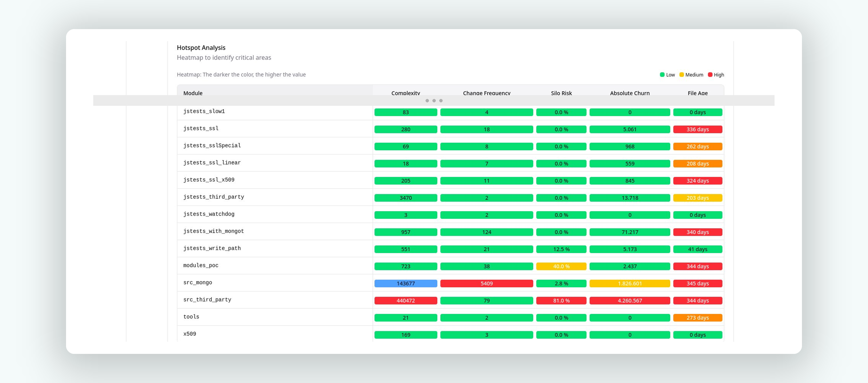Click the 169 complexity cell in x509 row
Viewport: 868px width, 383px height.
click(405, 335)
